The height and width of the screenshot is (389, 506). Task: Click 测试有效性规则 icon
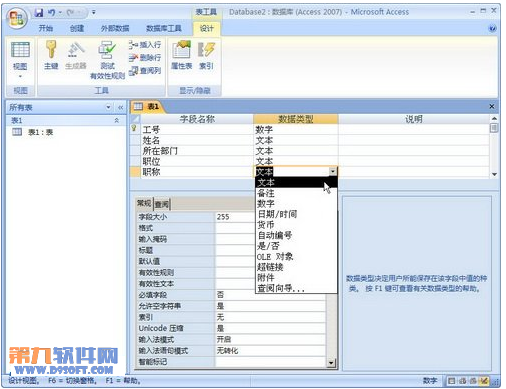pos(107,60)
